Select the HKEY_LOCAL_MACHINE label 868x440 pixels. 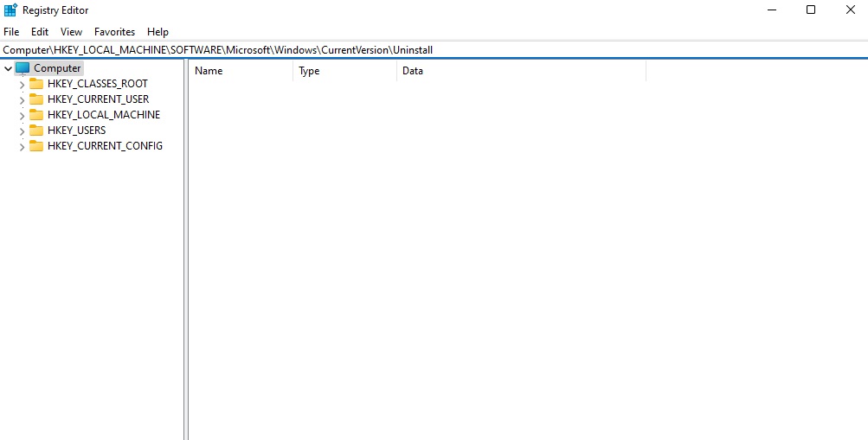(x=104, y=114)
